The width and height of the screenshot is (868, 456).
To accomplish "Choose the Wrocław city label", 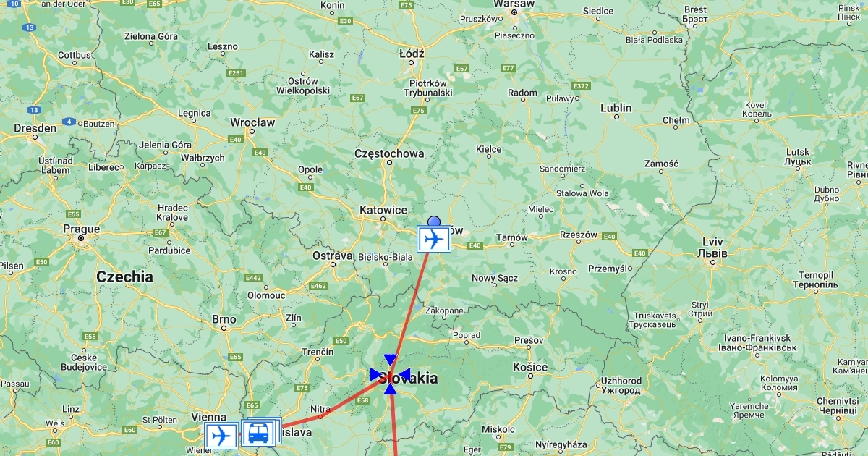I will click(252, 122).
